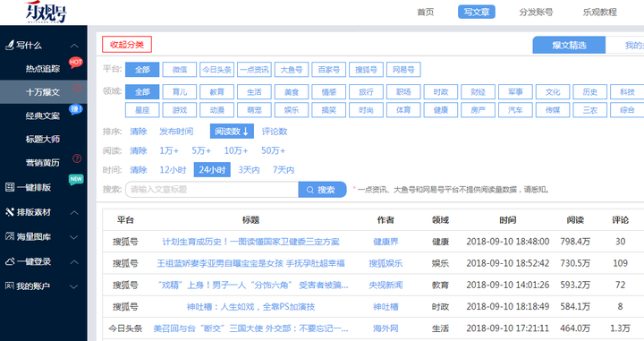
Task: Click the magnifier icon in 搜索 button
Action: [x=310, y=190]
